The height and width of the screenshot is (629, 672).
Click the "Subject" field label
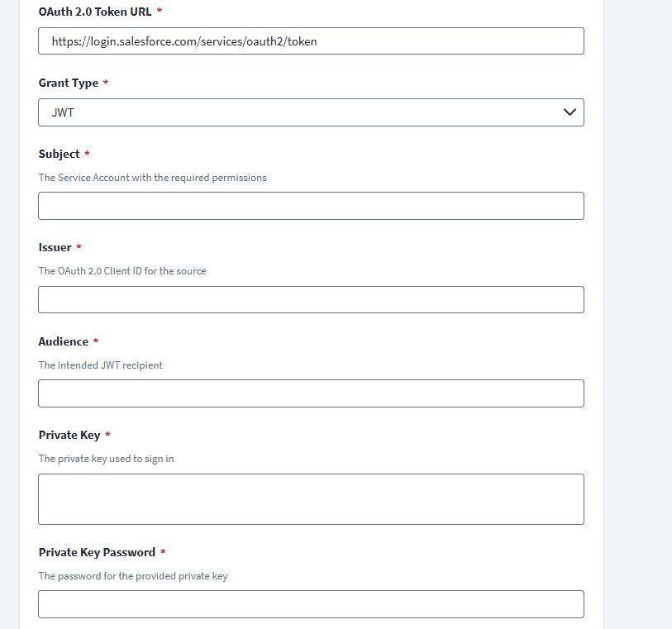pyautogui.click(x=60, y=155)
